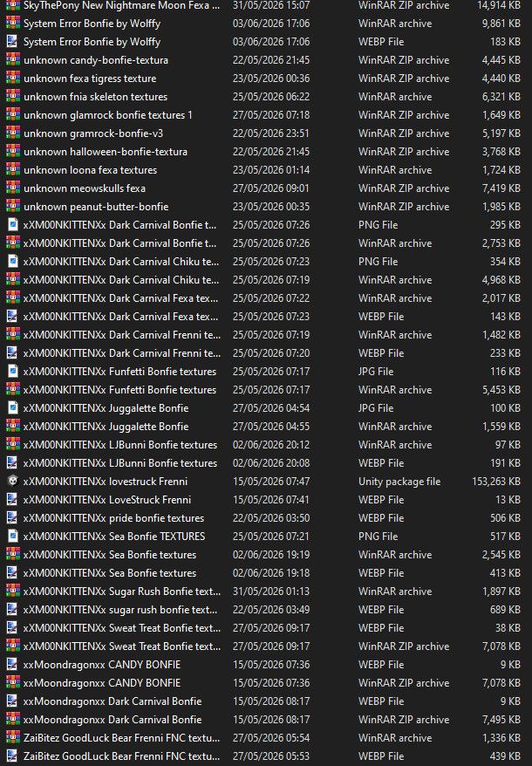Select WEBP icon of xxMoondragonxx Dark Carnival Bonfie

pyautogui.click(x=13, y=701)
